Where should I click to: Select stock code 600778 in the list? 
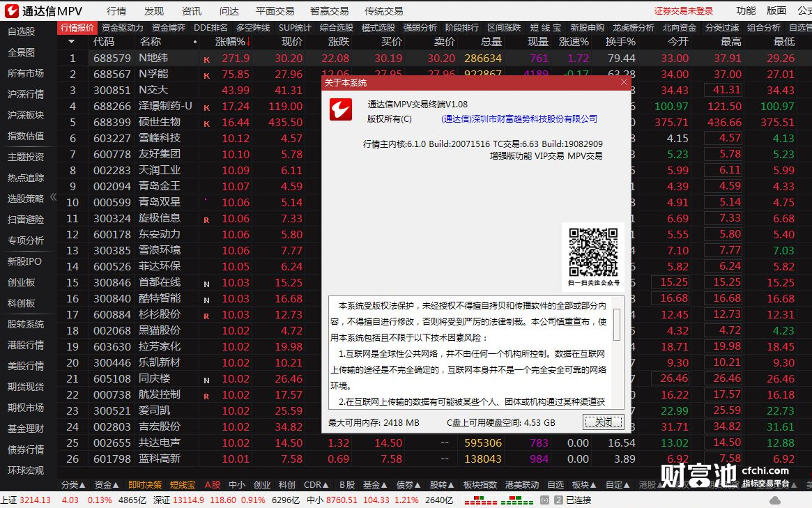(x=112, y=154)
